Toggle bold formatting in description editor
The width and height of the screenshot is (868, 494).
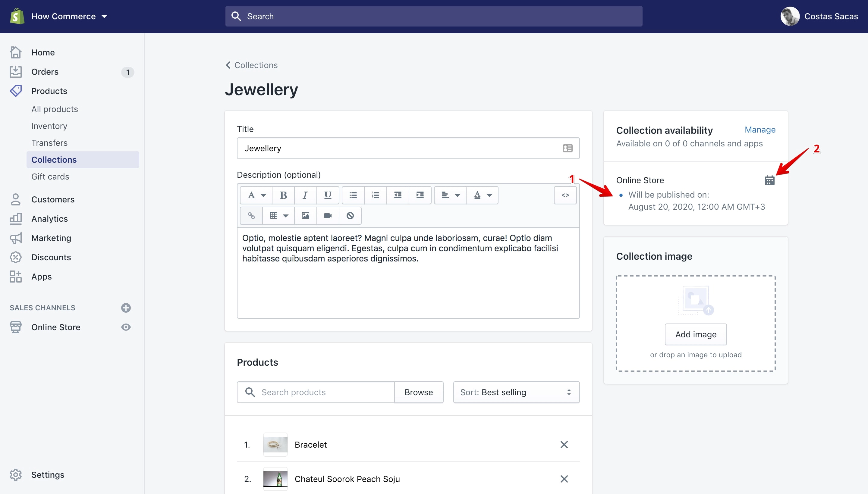click(x=283, y=195)
